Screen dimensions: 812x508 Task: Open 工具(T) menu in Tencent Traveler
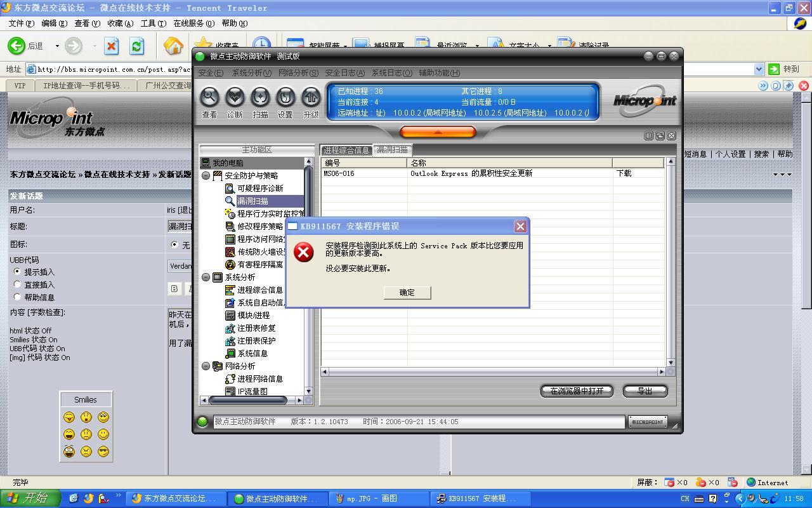(x=153, y=23)
